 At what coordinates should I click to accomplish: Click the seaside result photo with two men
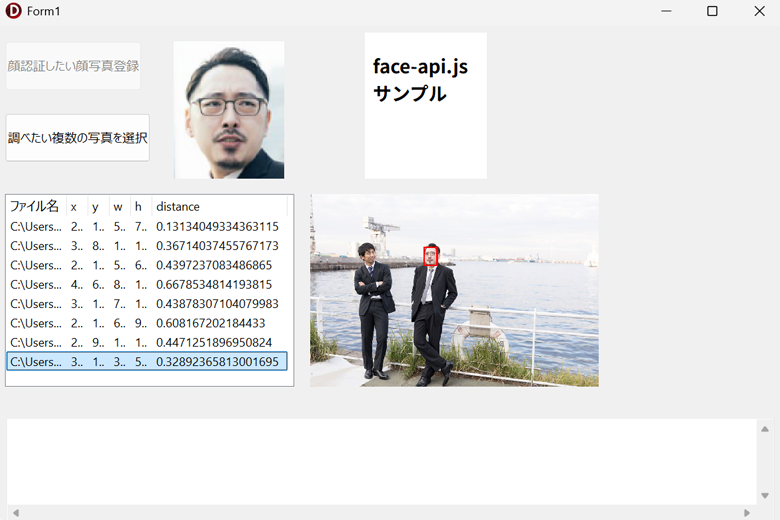point(454,290)
